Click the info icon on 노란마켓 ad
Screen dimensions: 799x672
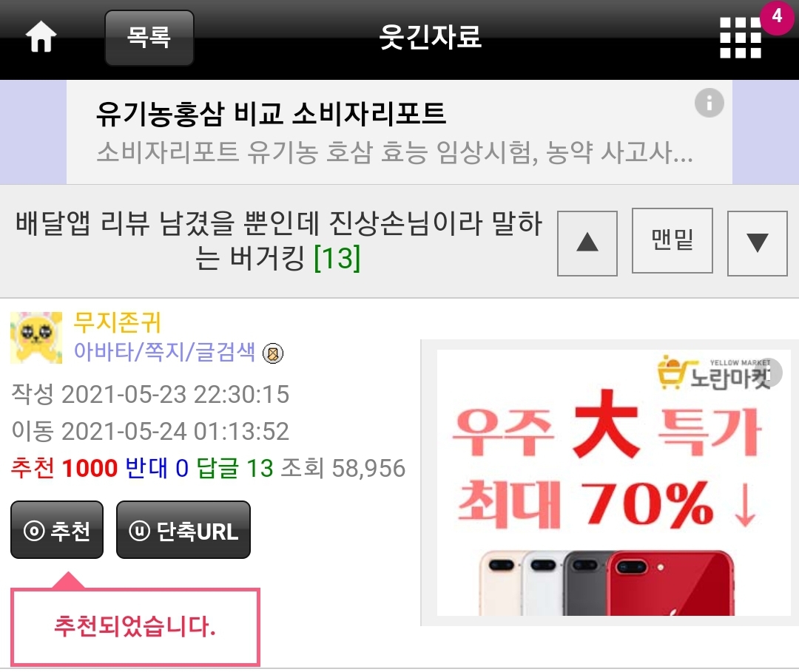pyautogui.click(x=770, y=373)
